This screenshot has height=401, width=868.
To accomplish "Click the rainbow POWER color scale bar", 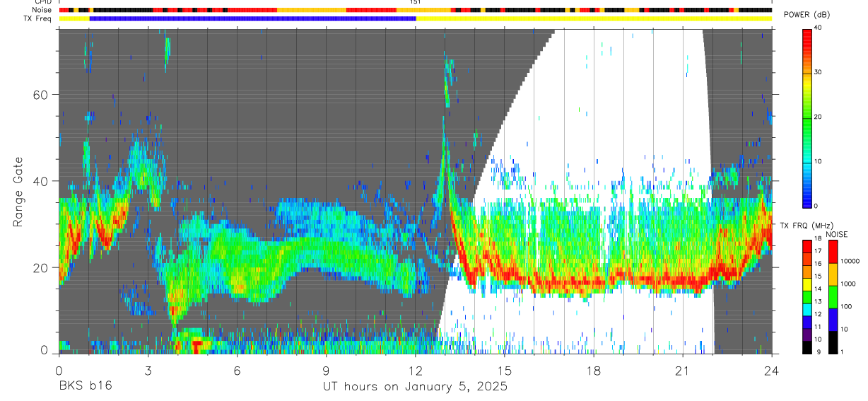I will point(807,117).
